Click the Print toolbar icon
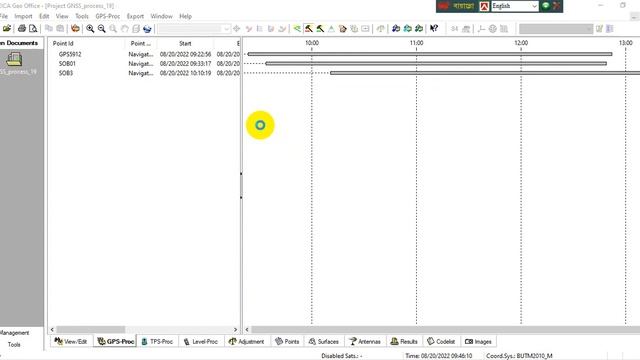 [x=22, y=29]
